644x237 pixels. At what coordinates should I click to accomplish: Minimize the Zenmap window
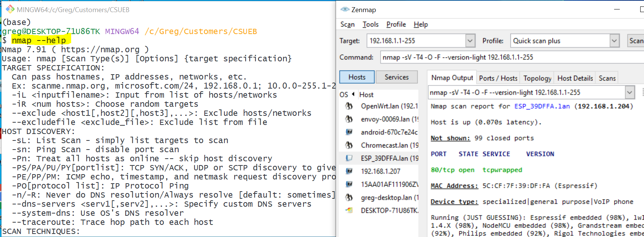tap(618, 9)
